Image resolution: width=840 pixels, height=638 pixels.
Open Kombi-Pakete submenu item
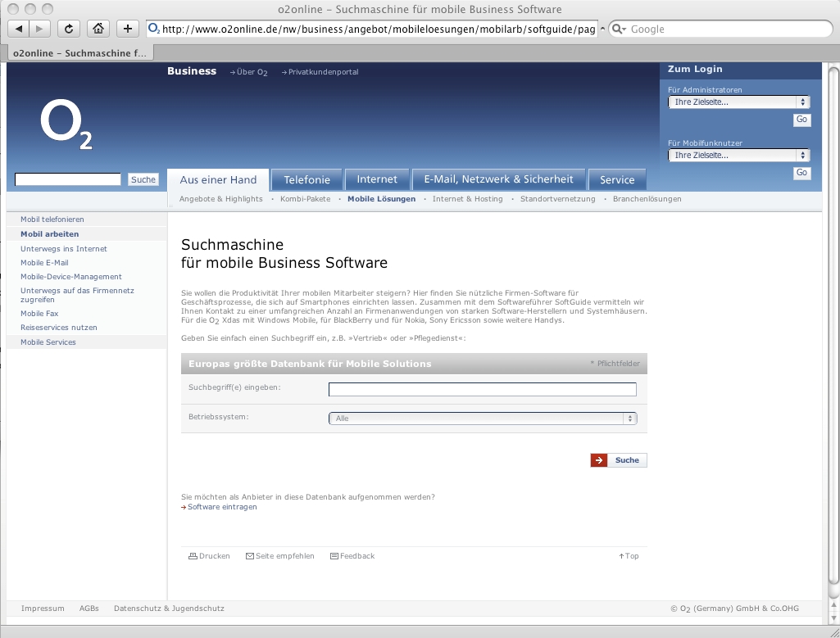click(x=306, y=199)
